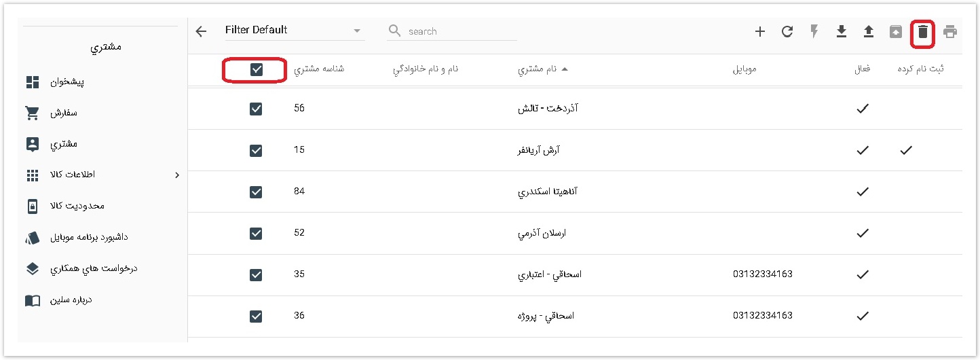Click the person icon beside مشتري in sidebar
This screenshot has height=360, width=980.
click(x=33, y=144)
